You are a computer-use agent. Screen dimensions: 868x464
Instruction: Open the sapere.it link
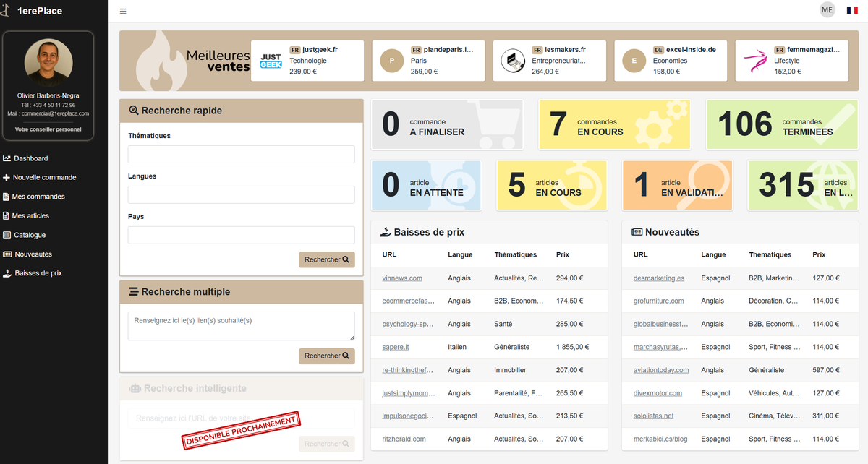396,347
